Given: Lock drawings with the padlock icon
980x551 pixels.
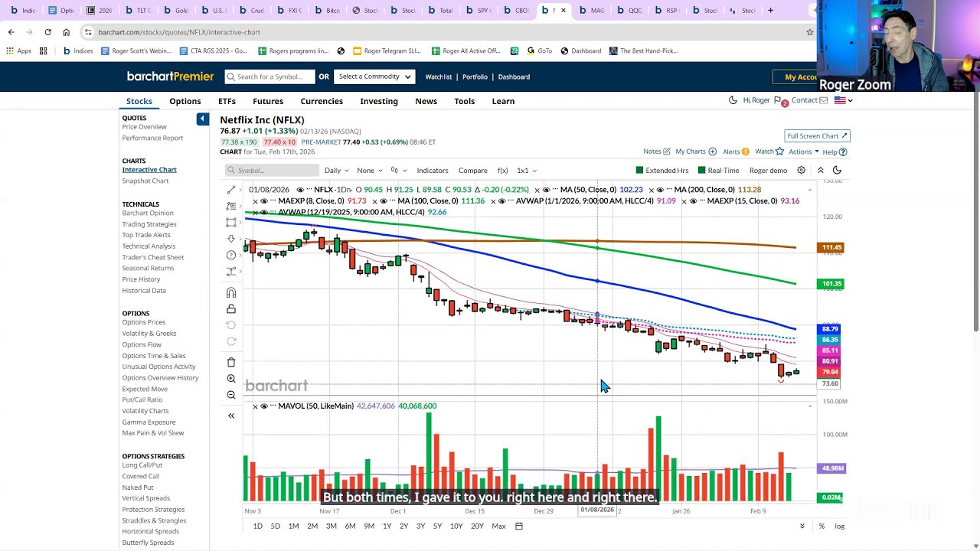Looking at the screenshot, I should point(231,309).
